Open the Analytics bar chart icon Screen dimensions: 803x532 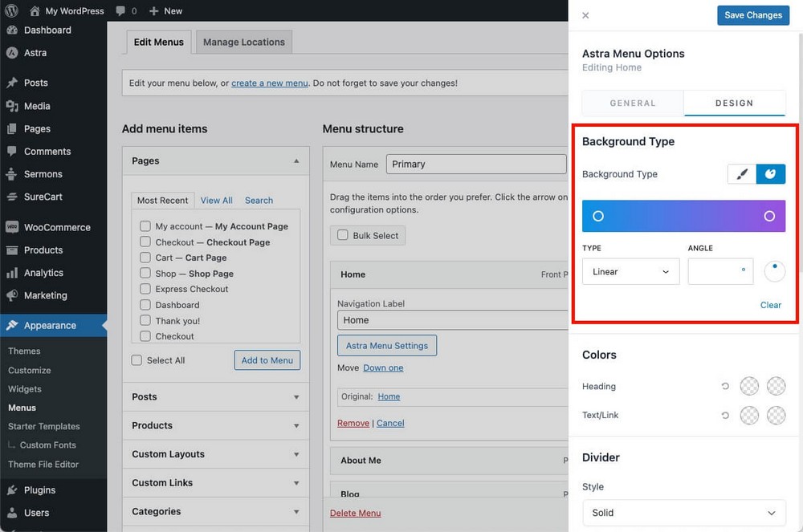12,273
